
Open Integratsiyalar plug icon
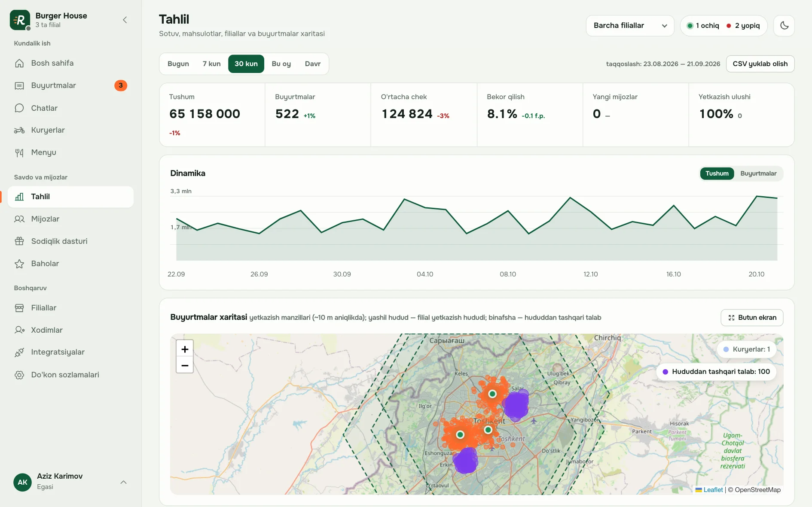point(19,352)
